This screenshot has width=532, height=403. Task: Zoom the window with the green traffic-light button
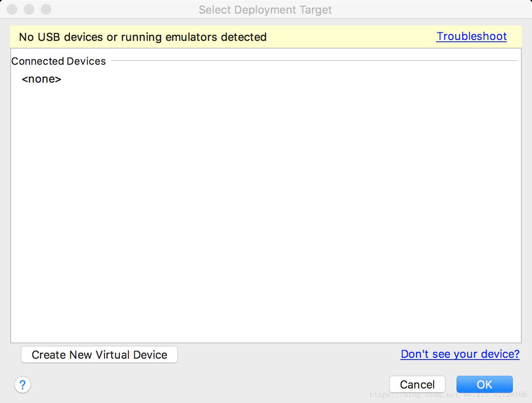[x=46, y=9]
